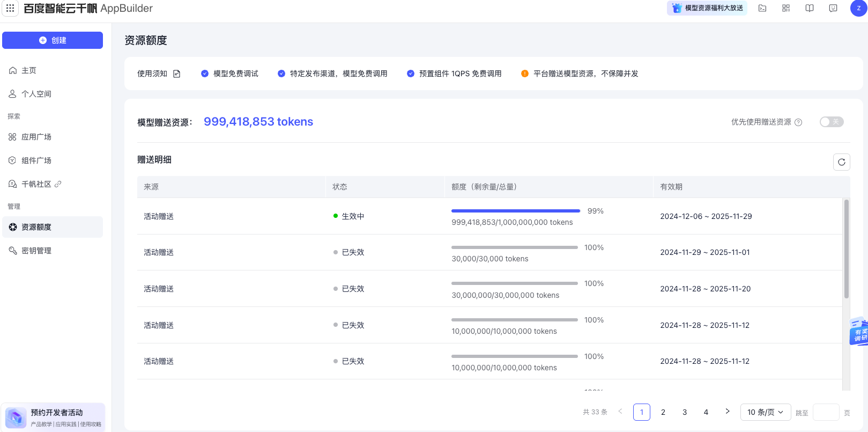This screenshot has width=868, height=432.
Task: Click 999,418,853/1,000,000,000 tokens text
Action: point(512,222)
